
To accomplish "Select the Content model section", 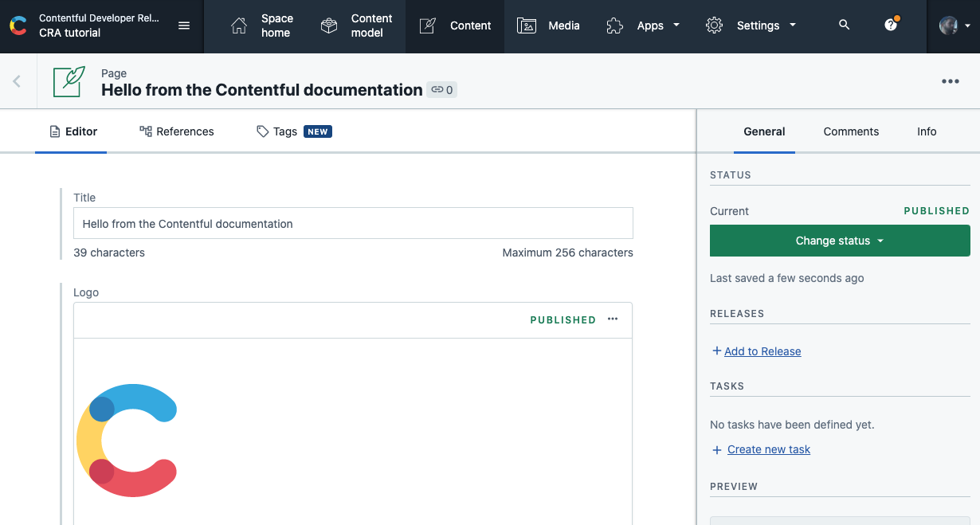I will click(x=355, y=25).
